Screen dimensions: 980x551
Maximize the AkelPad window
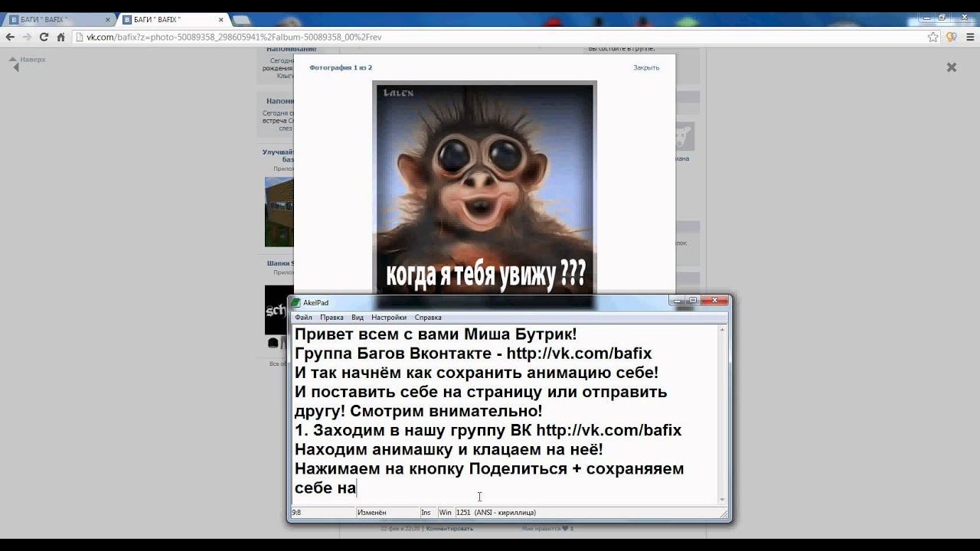coord(693,301)
